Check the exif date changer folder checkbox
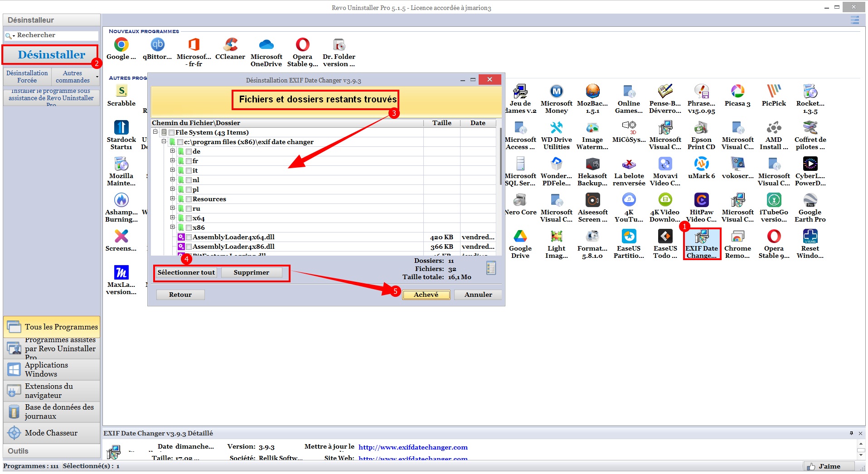The height and width of the screenshot is (474, 868). pos(180,142)
